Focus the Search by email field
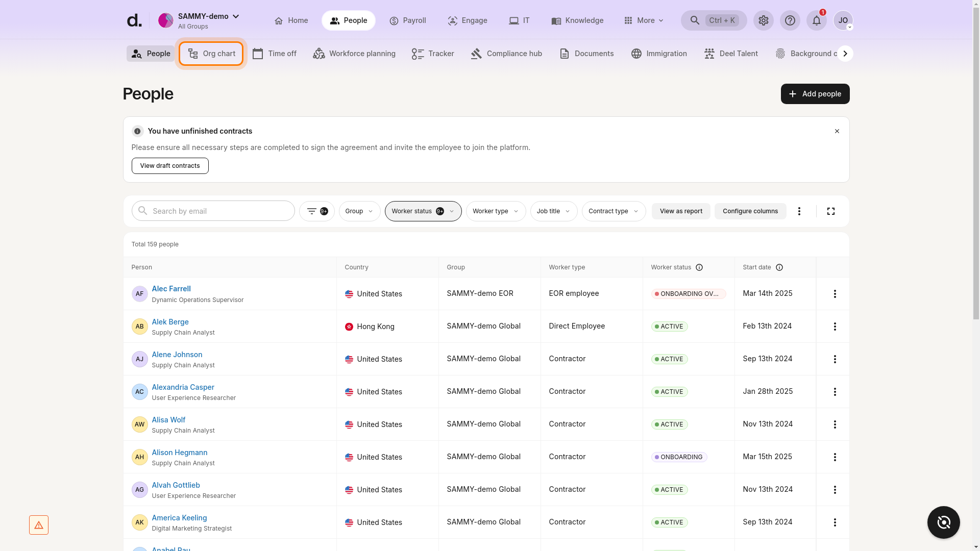Viewport: 980px width, 551px height. click(x=213, y=211)
